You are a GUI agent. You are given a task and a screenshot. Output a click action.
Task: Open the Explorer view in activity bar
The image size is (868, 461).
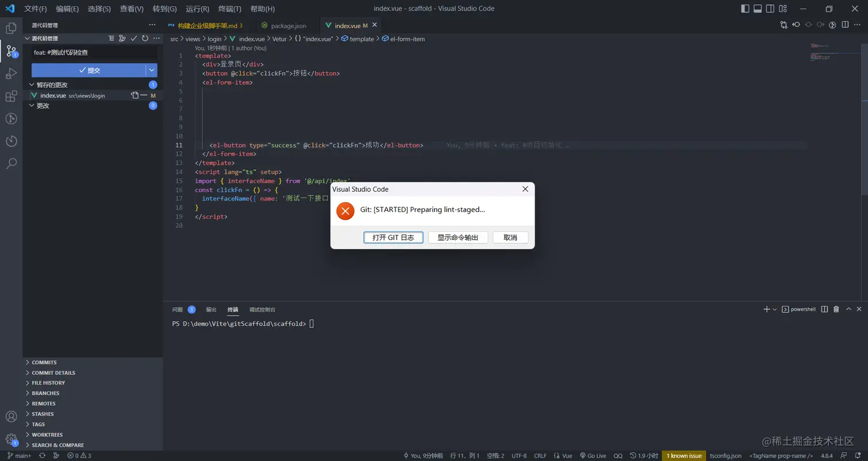(x=11, y=28)
